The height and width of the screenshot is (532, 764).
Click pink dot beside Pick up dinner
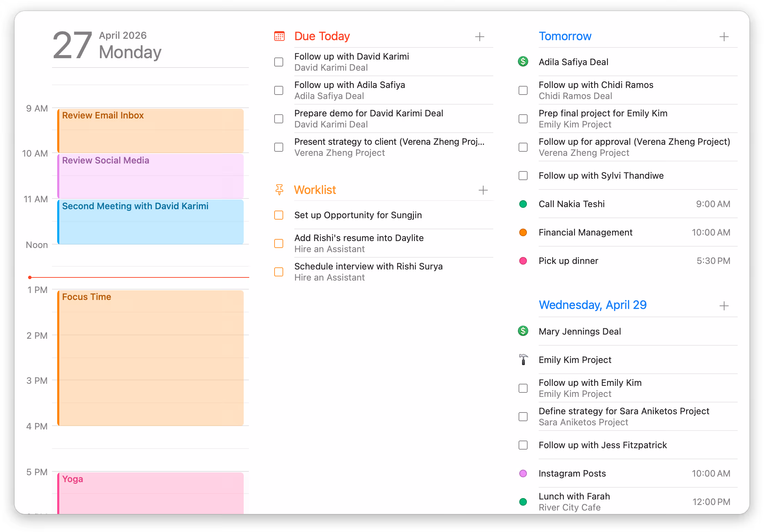pos(523,261)
